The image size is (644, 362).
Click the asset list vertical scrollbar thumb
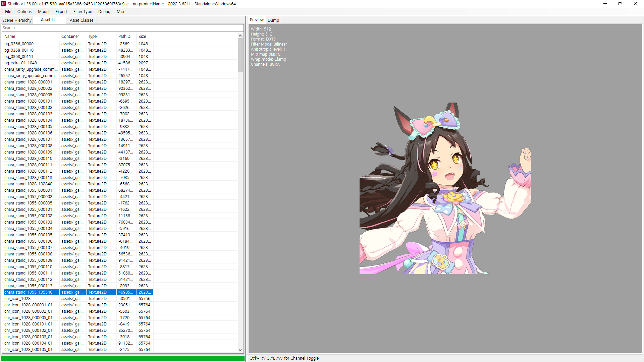pos(240,55)
